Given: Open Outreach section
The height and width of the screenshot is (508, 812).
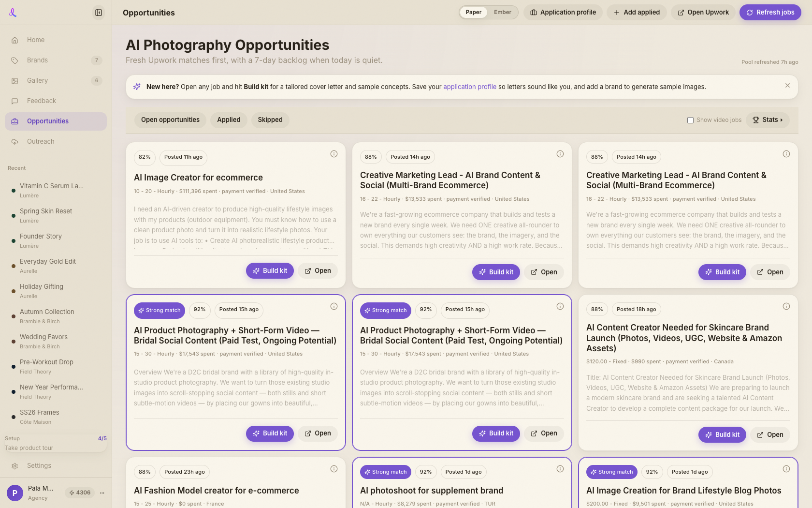Looking at the screenshot, I should pos(56,142).
